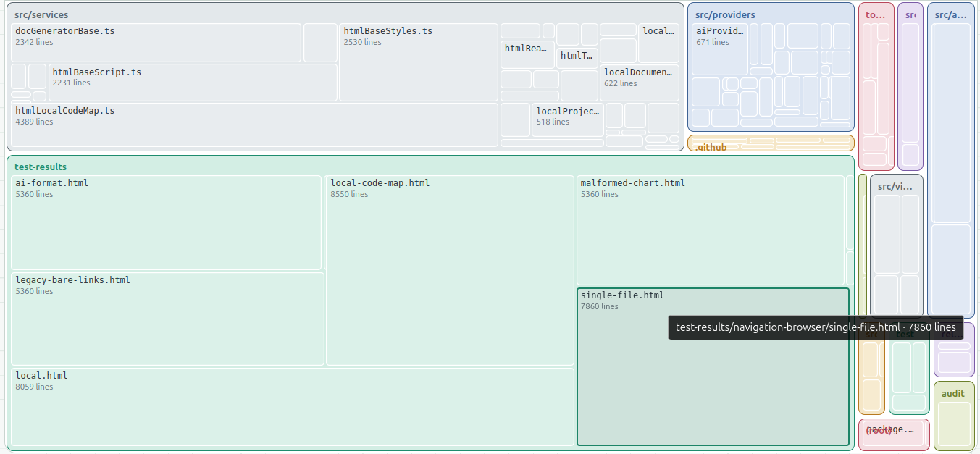Select the htmlRea… file tile
The height and width of the screenshot is (454, 980).
point(527,54)
